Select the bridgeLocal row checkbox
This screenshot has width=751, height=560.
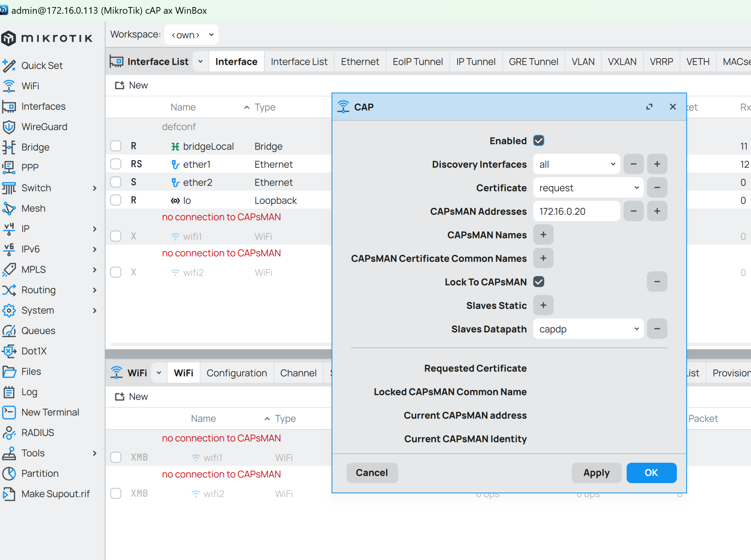coord(116,146)
